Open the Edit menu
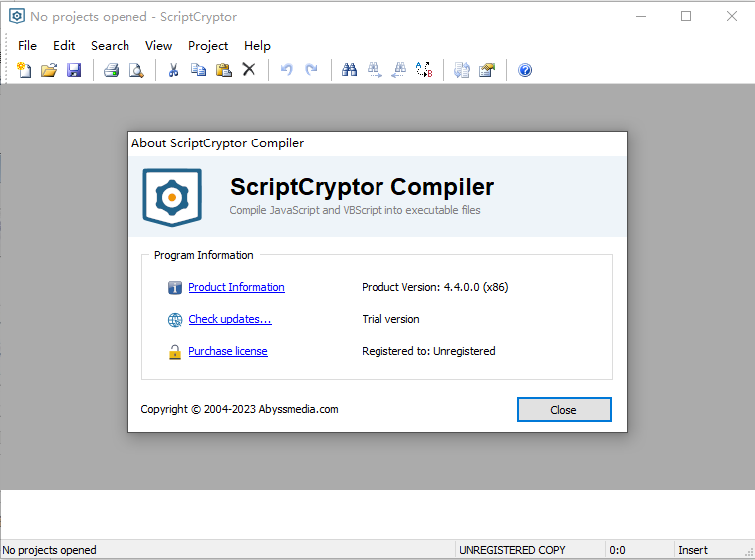Screen dimensions: 755x560 (64, 45)
